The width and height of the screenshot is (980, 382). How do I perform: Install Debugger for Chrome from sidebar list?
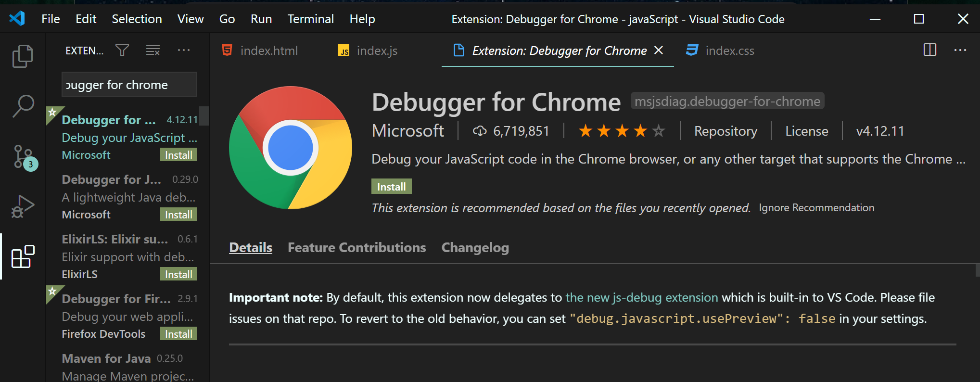[178, 155]
